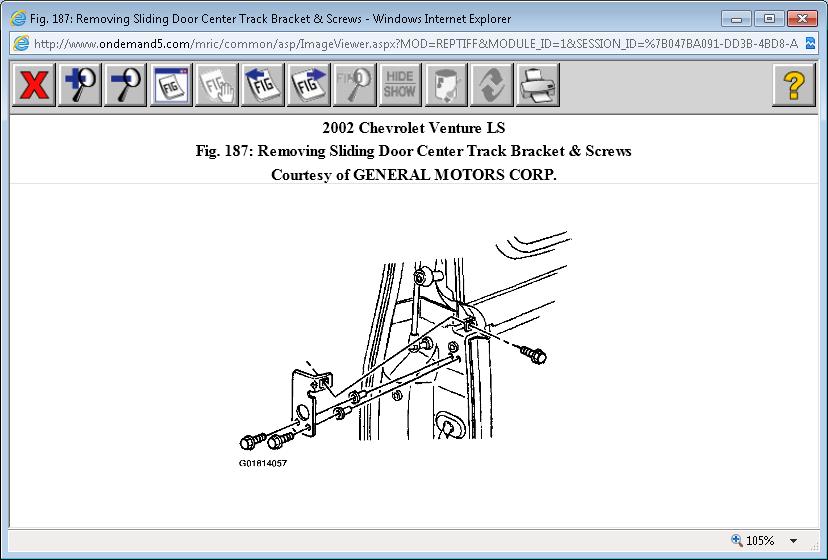Minimize the Internet Explorer window
Screen dimensions: 828x560
pos(737,19)
